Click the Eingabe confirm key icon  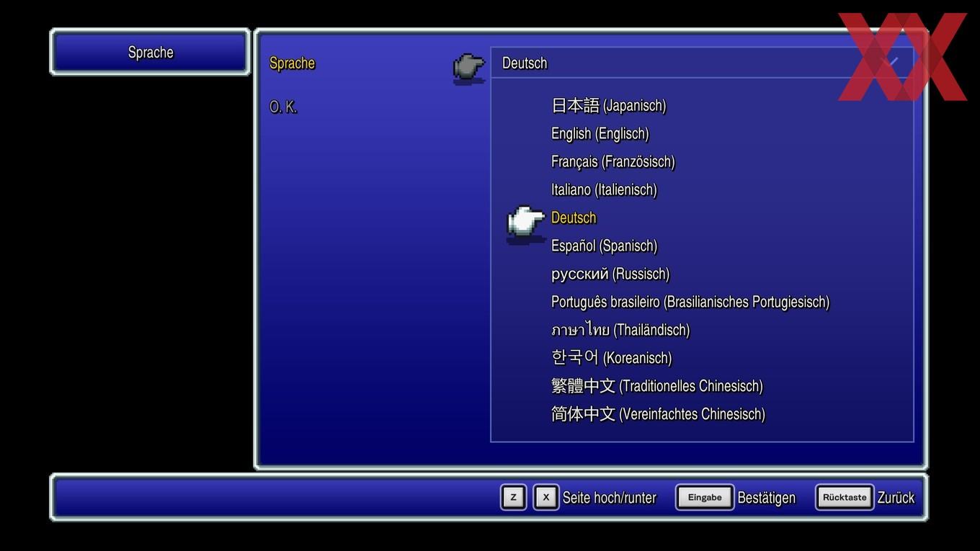pos(705,498)
